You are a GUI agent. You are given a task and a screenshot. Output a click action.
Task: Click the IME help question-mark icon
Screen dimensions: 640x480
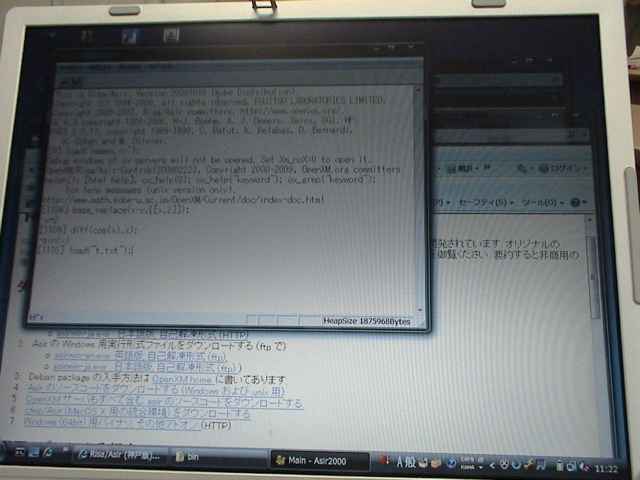[x=451, y=463]
